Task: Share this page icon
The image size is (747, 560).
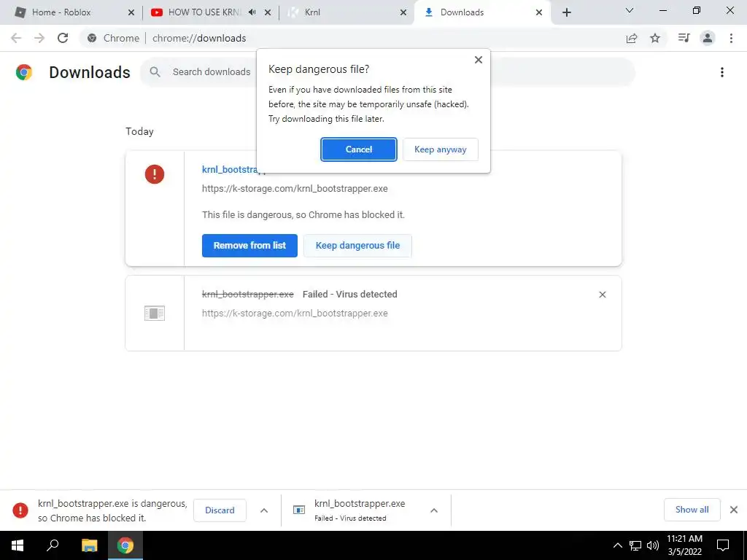Action: tap(632, 38)
